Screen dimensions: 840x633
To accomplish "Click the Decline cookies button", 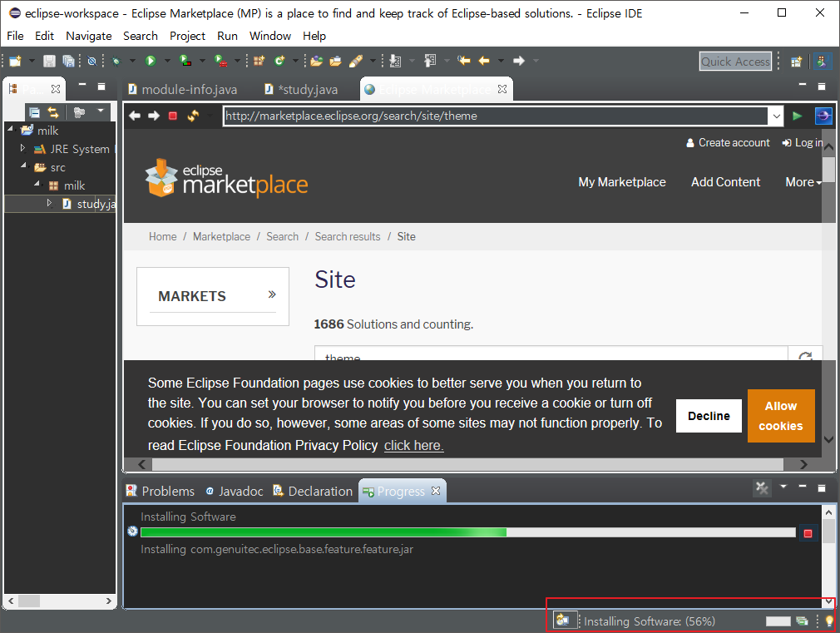I will [709, 416].
